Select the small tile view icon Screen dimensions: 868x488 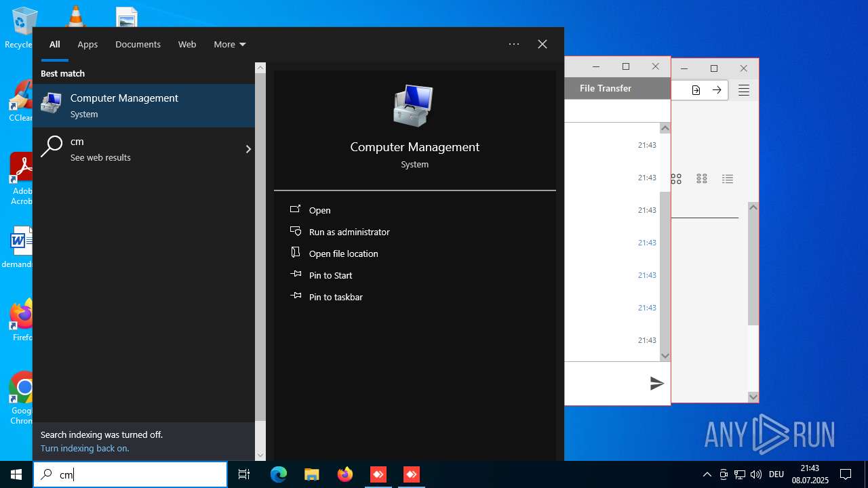[x=702, y=179]
